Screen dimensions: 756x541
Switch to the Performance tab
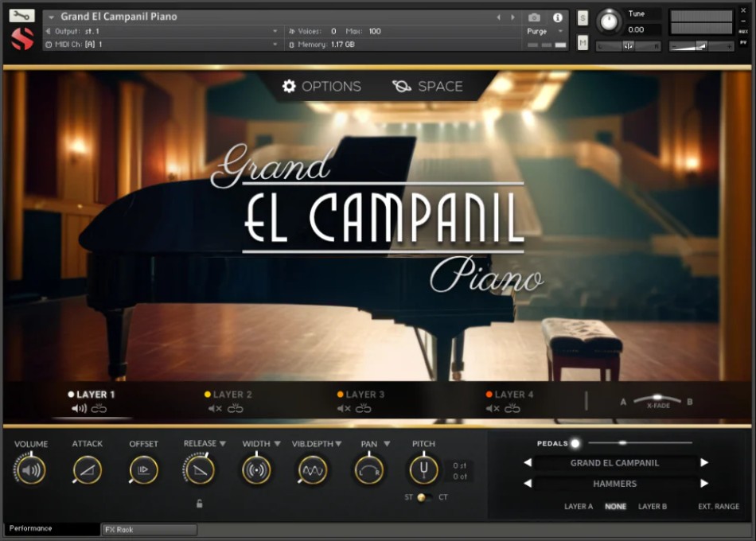click(x=52, y=528)
